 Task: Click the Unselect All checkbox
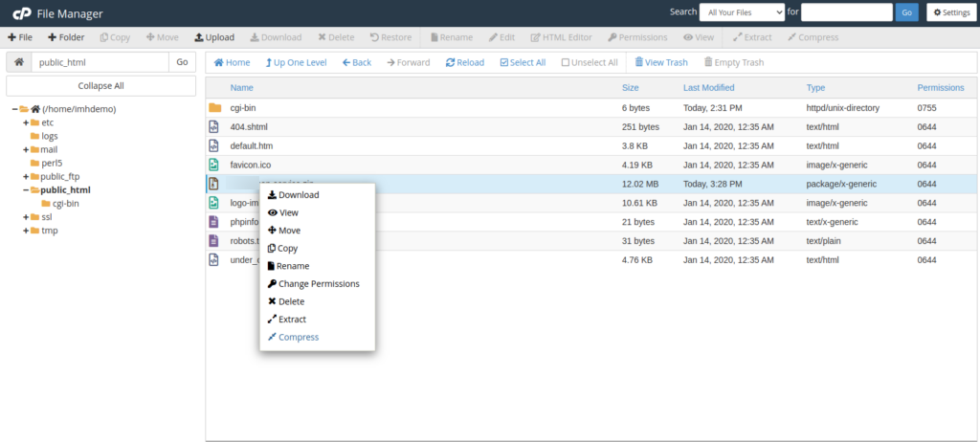590,62
